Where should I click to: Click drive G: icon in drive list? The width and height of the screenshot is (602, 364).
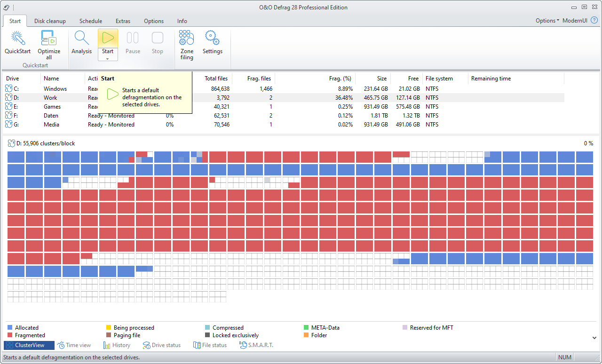[x=8, y=124]
